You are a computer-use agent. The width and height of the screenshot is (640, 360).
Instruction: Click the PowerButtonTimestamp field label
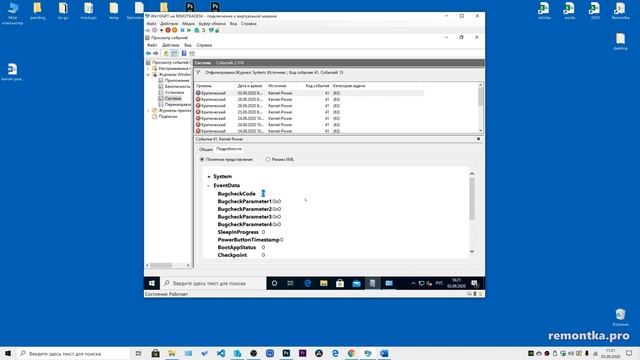249,240
